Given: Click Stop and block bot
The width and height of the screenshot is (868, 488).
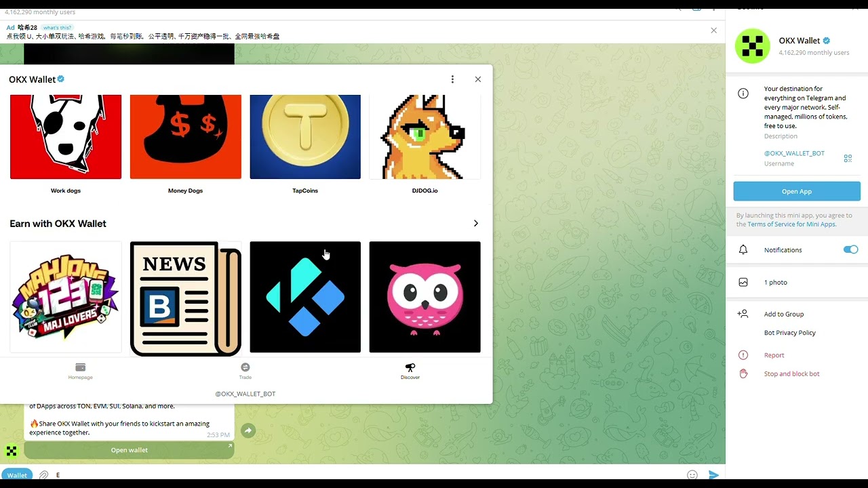Looking at the screenshot, I should pos(792,374).
